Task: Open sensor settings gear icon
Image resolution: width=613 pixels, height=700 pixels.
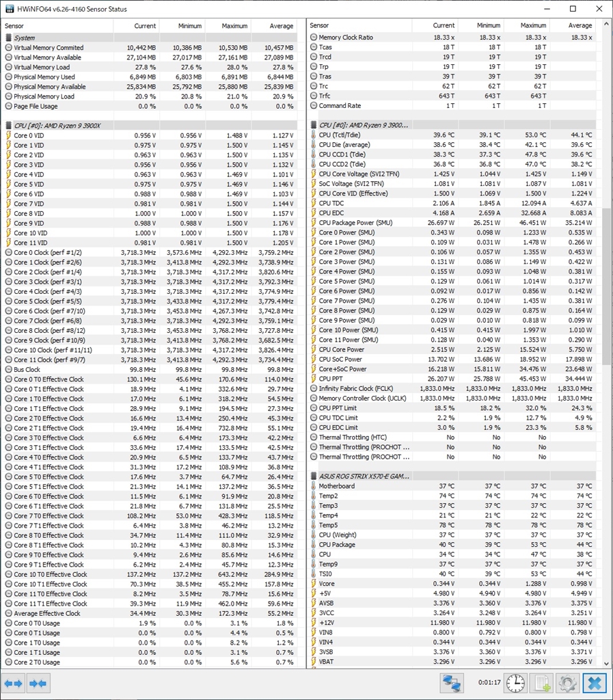Action: 568,684
